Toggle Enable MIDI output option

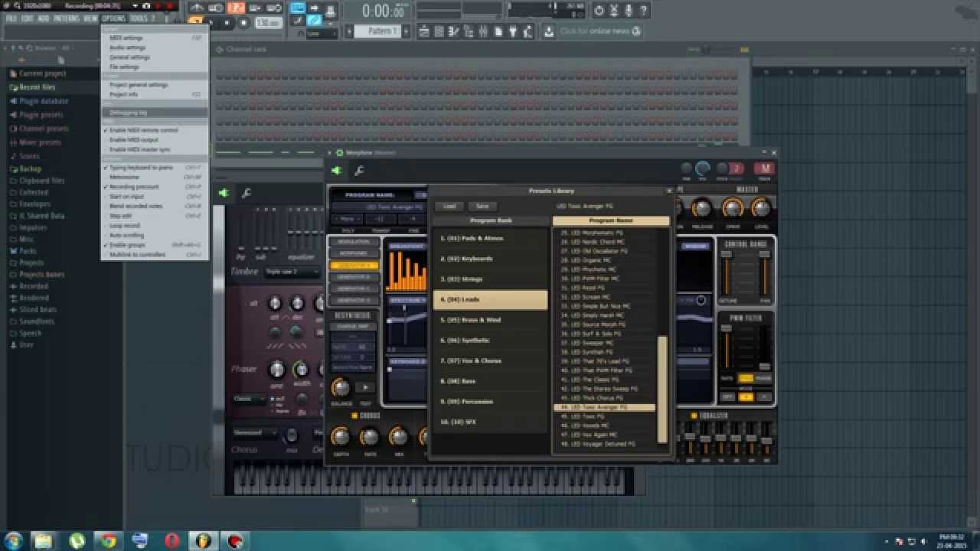tap(155, 140)
